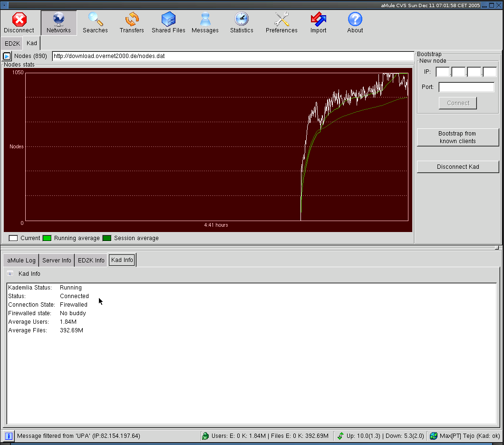Click the info icon in status bar
504x445 pixels.
[9, 436]
